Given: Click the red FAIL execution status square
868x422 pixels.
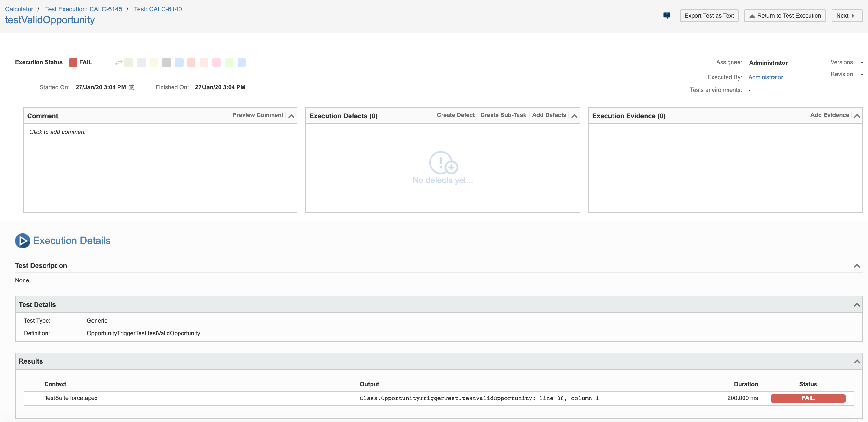Looking at the screenshot, I should 73,62.
